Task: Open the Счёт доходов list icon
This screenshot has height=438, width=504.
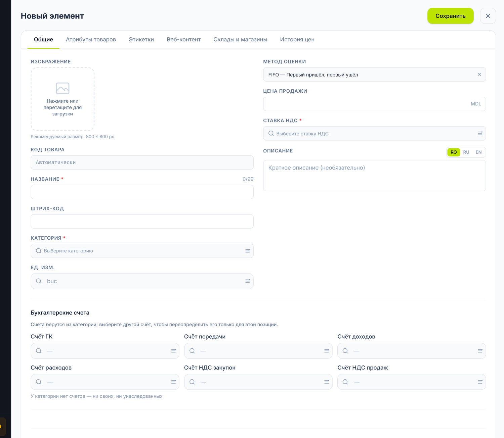Action: click(x=480, y=351)
